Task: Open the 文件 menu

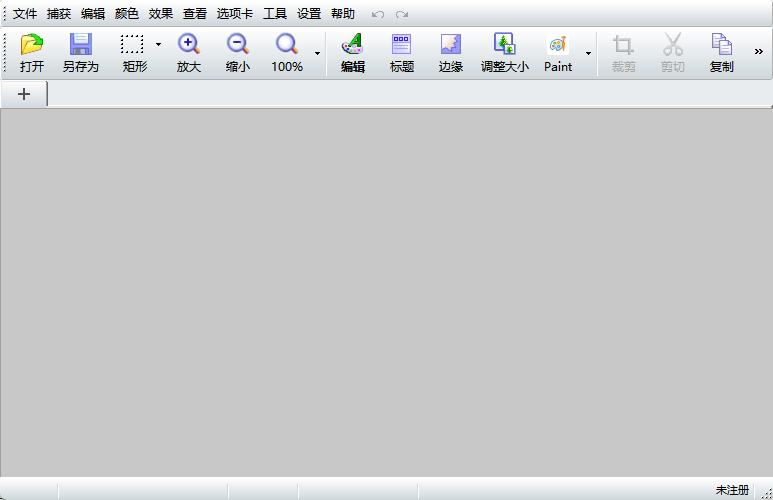Action: point(25,14)
